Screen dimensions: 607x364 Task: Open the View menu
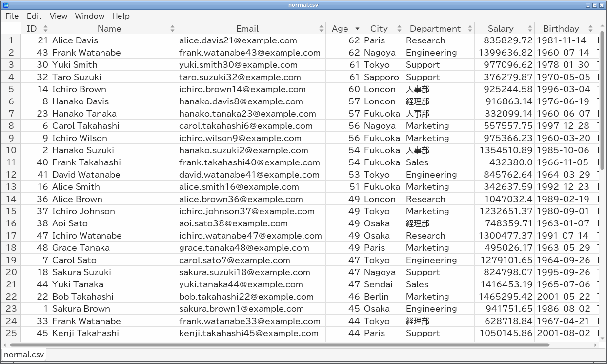click(59, 16)
